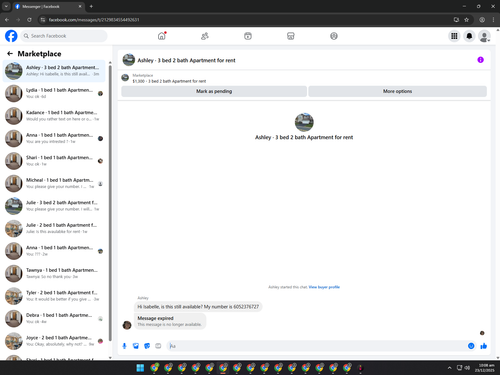Click the Message expired bubble
500x375 pixels.
click(x=170, y=321)
